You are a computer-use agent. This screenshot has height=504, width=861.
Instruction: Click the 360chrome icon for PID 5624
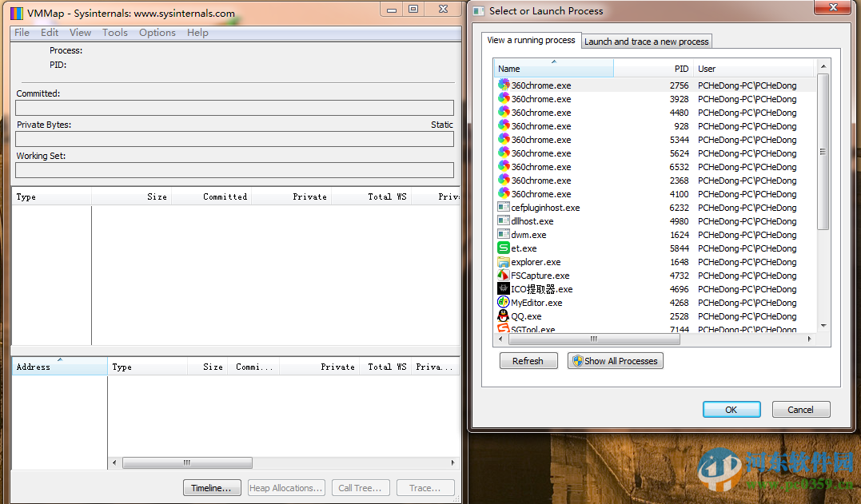(504, 153)
